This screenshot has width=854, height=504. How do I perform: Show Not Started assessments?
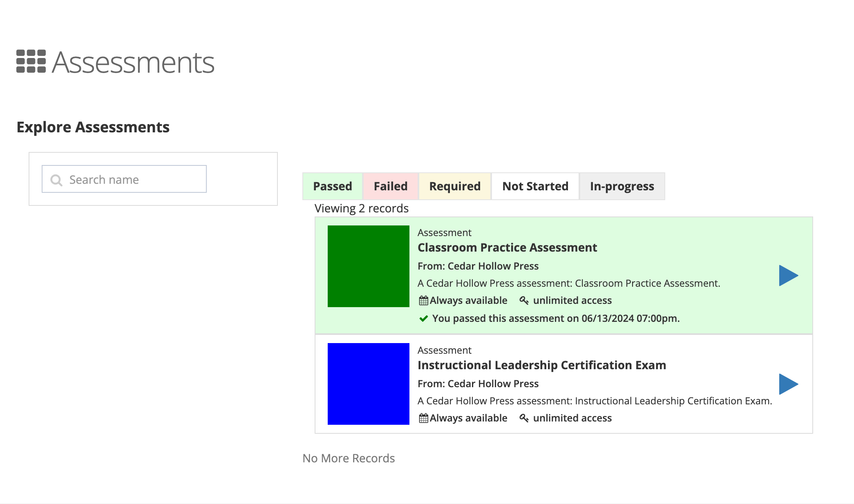click(x=535, y=186)
